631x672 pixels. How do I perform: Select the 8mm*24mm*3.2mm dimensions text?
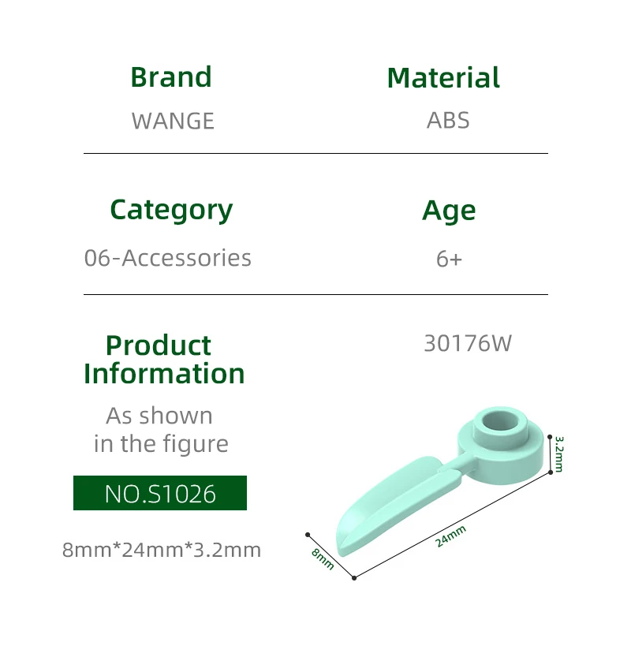pyautogui.click(x=162, y=550)
